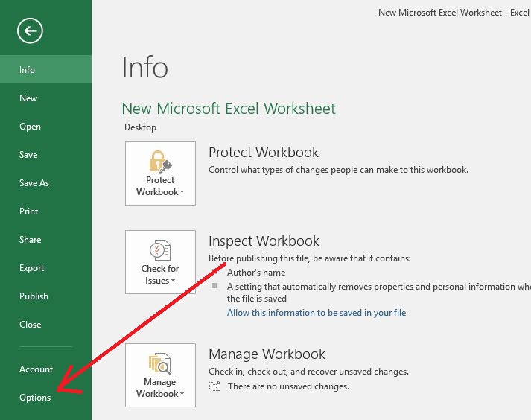Choose Save As in the sidebar
This screenshot has width=531, height=420.
pos(45,183)
